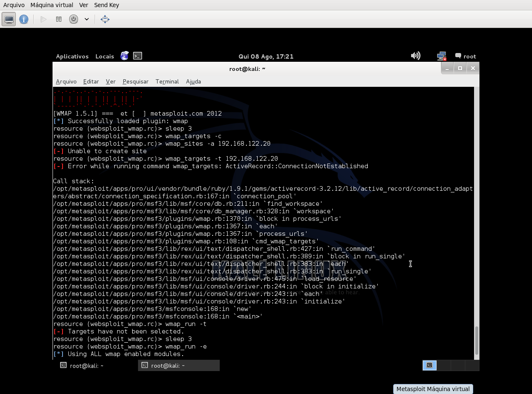Click the "[WMAP 1.5.1]" banner line
The image size is (532, 394).
(138, 114)
